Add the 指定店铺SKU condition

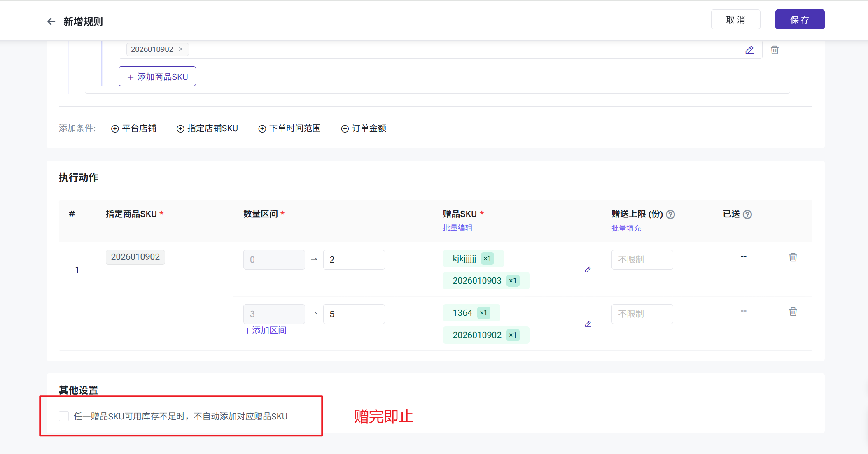(x=207, y=128)
